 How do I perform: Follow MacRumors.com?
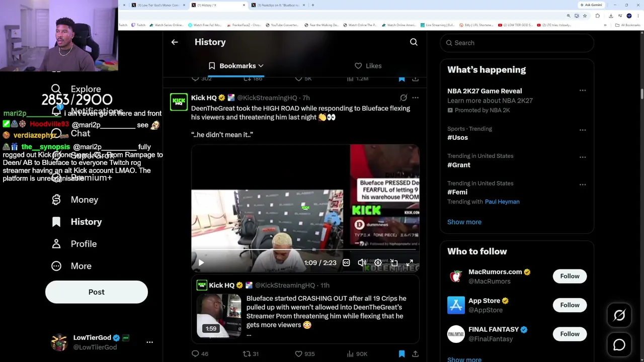[x=570, y=276]
